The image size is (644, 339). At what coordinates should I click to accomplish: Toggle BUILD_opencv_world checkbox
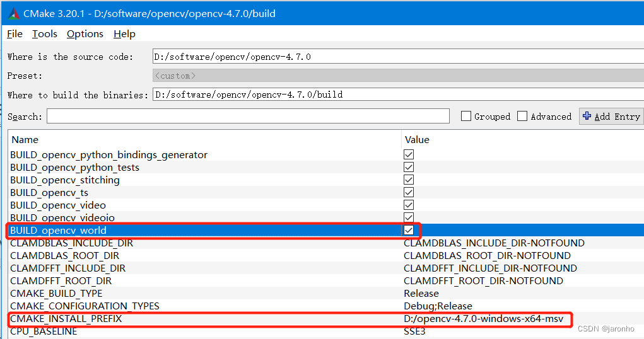coord(409,230)
